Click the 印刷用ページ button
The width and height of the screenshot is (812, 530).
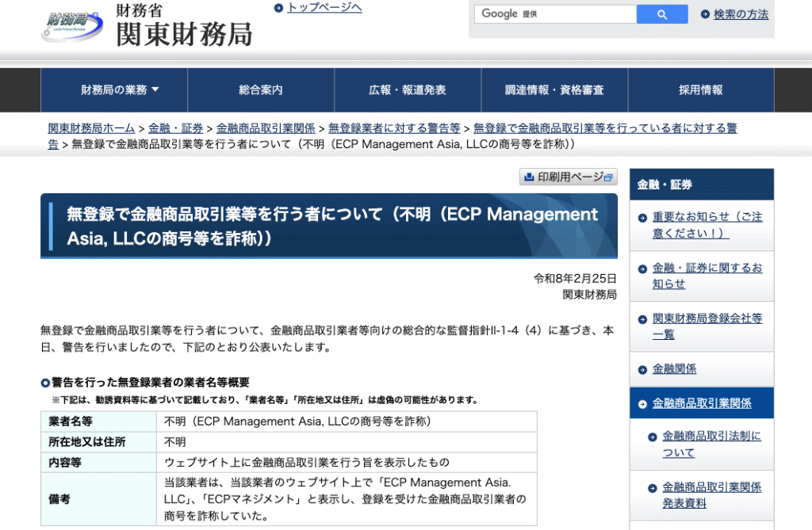coord(568,177)
